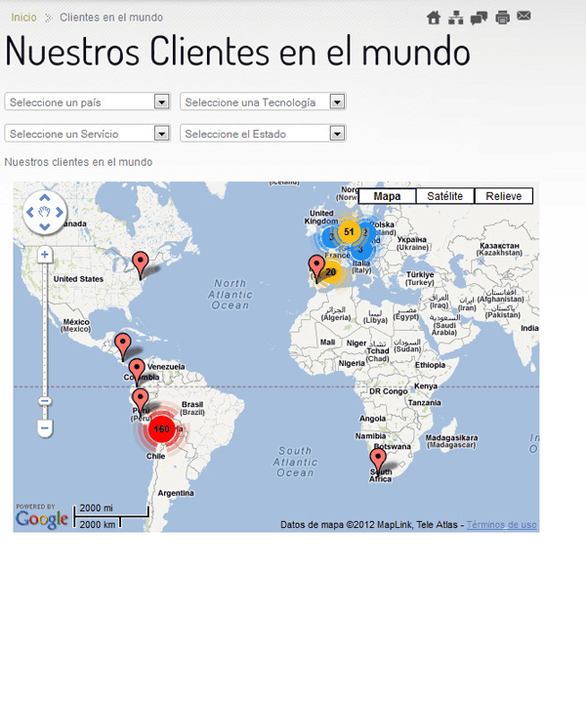Zoom out with the minus button

[x=45, y=428]
